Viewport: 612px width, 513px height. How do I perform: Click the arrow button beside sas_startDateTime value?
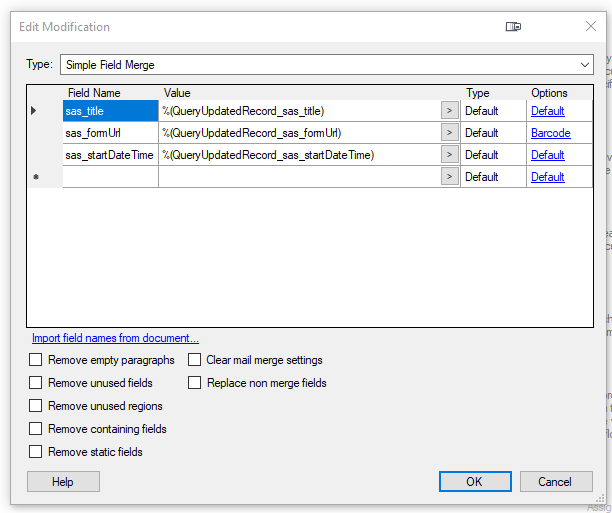click(449, 155)
